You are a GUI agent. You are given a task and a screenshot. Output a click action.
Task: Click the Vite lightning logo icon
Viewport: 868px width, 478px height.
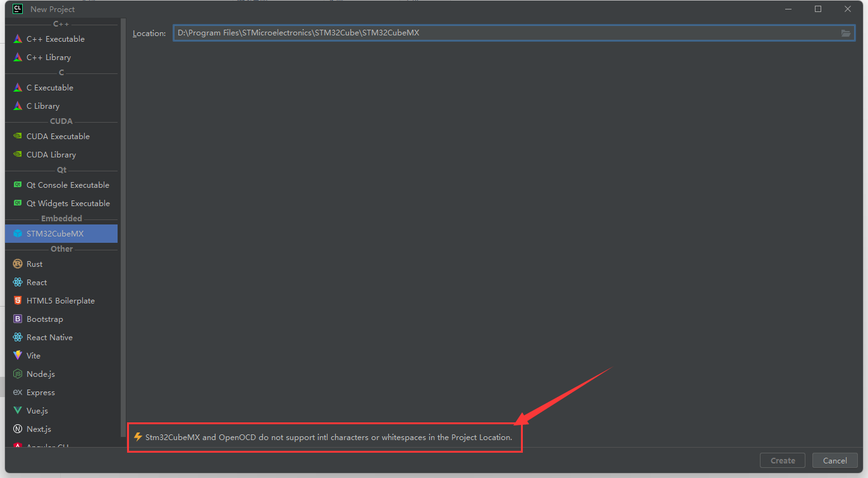click(x=18, y=356)
